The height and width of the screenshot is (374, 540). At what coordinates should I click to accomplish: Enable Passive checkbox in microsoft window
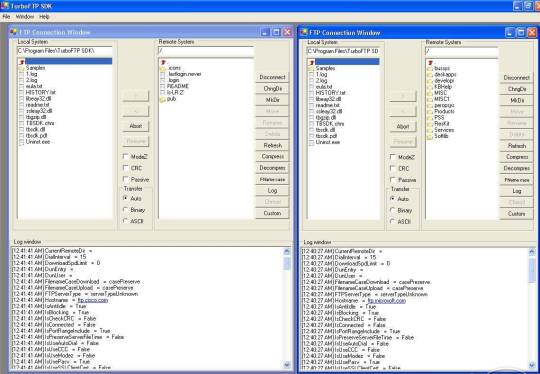pos(393,179)
